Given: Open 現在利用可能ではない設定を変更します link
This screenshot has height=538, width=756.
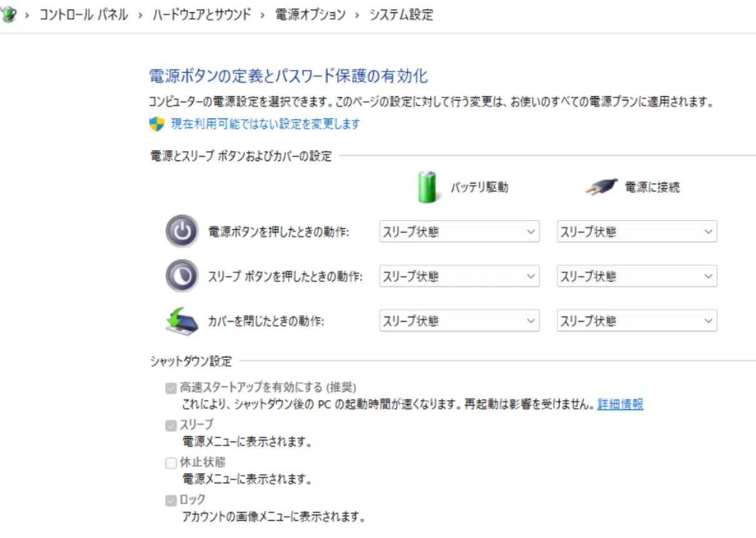Looking at the screenshot, I should [266, 124].
